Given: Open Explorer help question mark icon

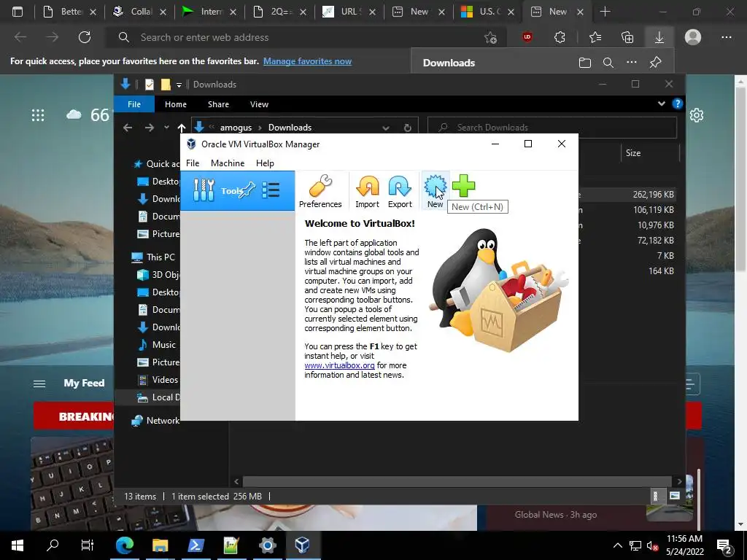Looking at the screenshot, I should click(x=678, y=104).
